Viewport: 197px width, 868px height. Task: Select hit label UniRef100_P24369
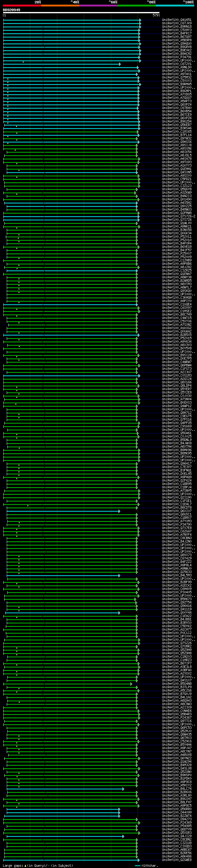tap(177, 822)
